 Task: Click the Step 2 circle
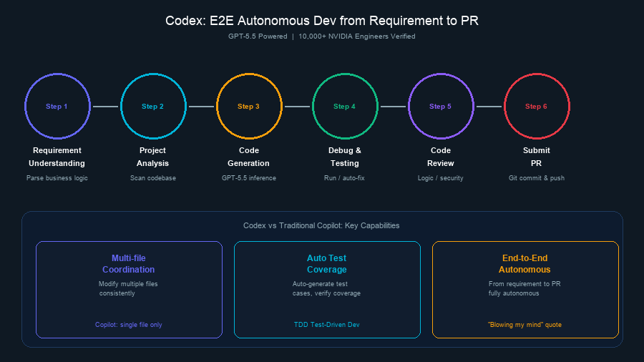click(x=153, y=107)
